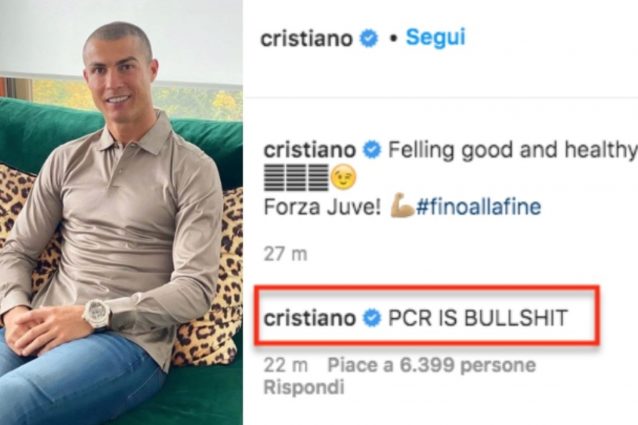
Task: Click the 22 m comment timestamp
Action: tap(286, 365)
